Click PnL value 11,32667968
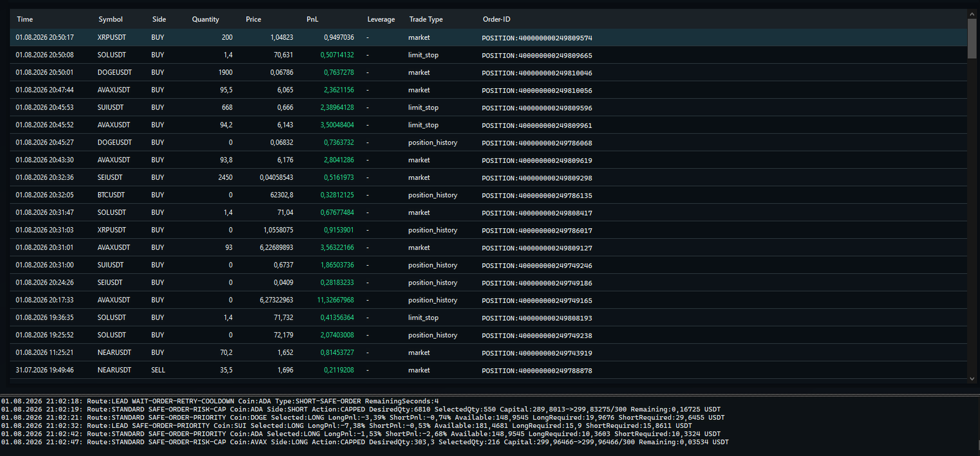 [336, 300]
